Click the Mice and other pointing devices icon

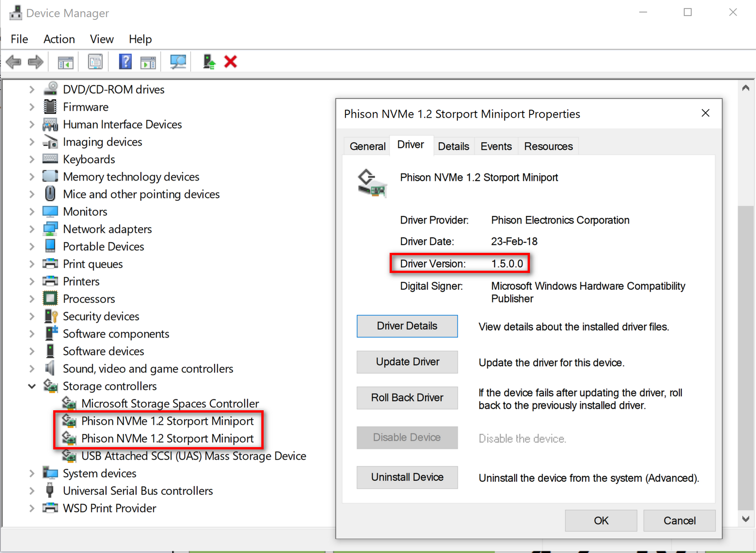[50, 194]
